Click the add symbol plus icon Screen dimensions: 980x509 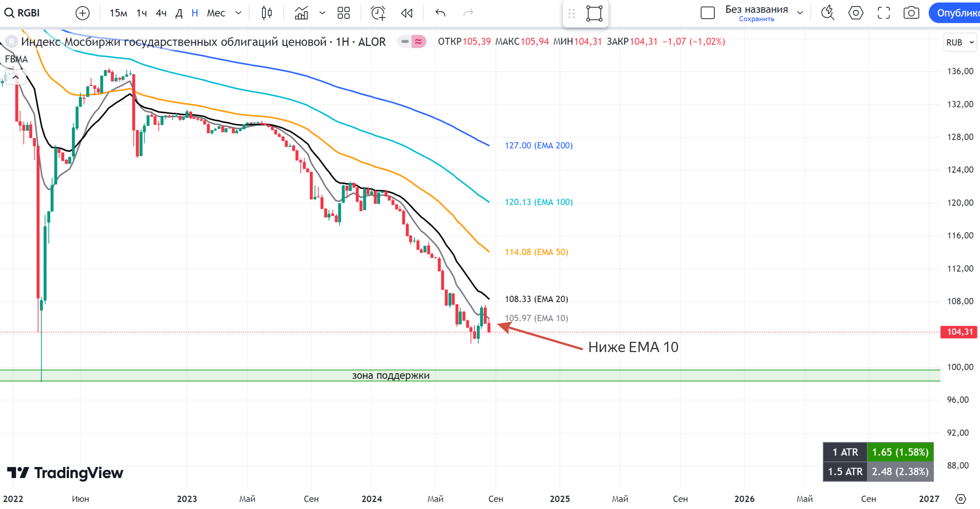82,13
